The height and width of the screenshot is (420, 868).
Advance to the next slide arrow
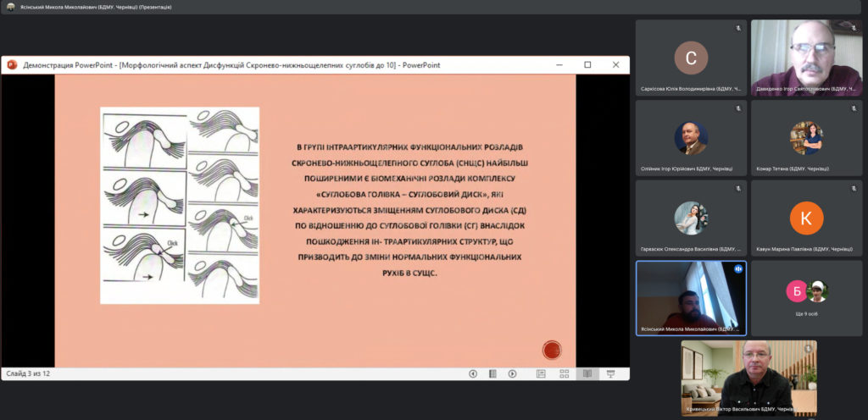(512, 373)
